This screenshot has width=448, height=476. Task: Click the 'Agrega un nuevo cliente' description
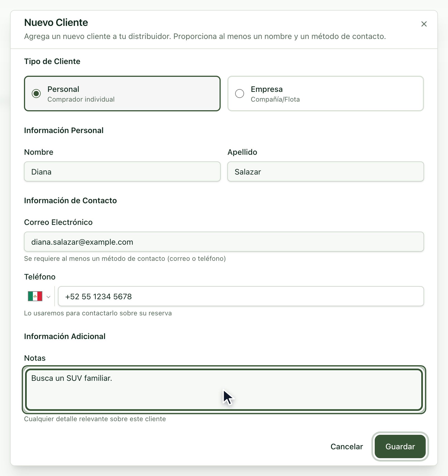205,36
